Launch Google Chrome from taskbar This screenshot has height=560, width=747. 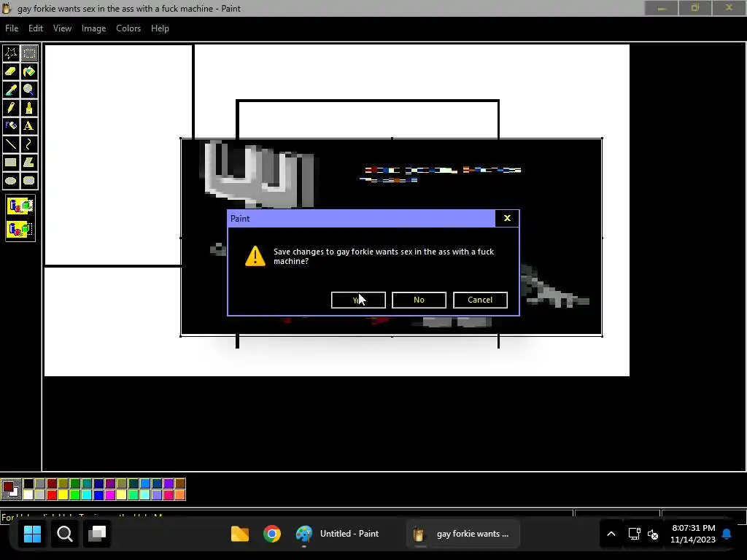point(272,534)
